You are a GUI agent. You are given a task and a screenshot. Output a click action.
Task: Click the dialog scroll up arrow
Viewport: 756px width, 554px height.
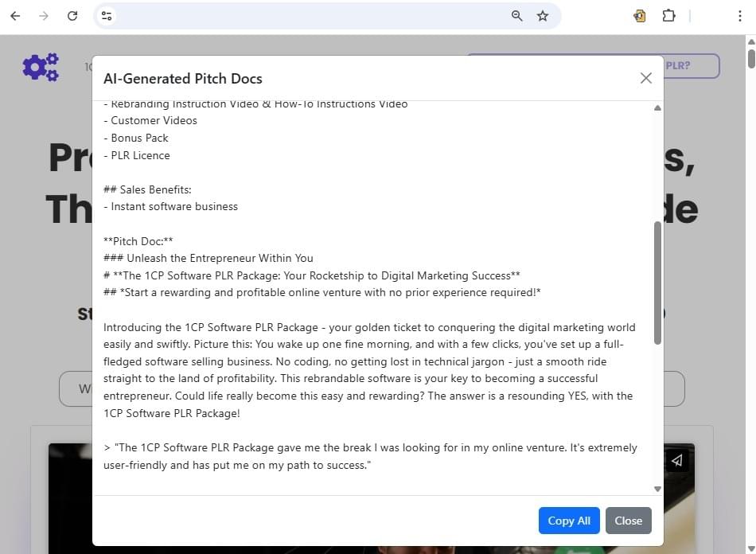tap(657, 108)
